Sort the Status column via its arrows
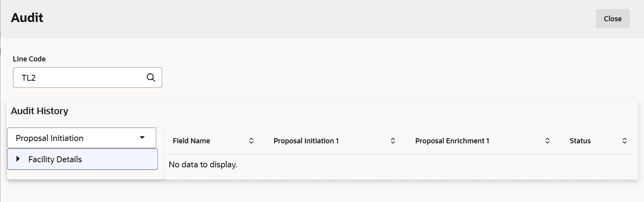644x202 pixels. pyautogui.click(x=624, y=141)
